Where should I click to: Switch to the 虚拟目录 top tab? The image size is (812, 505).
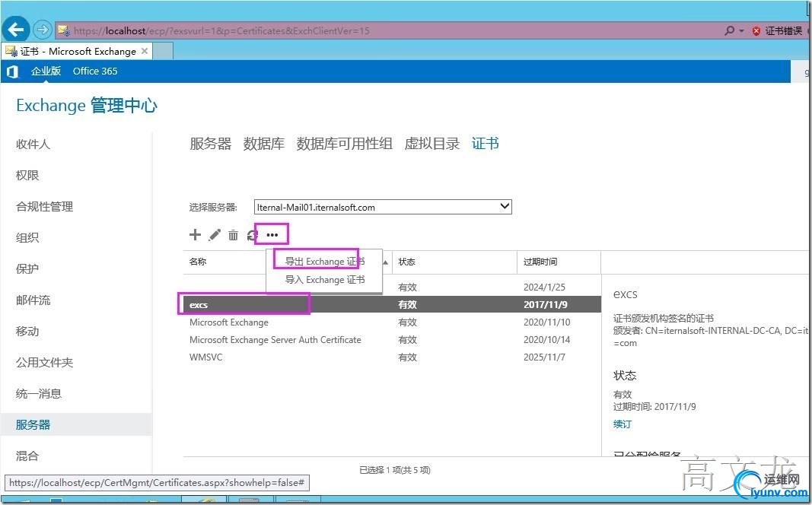pyautogui.click(x=432, y=143)
